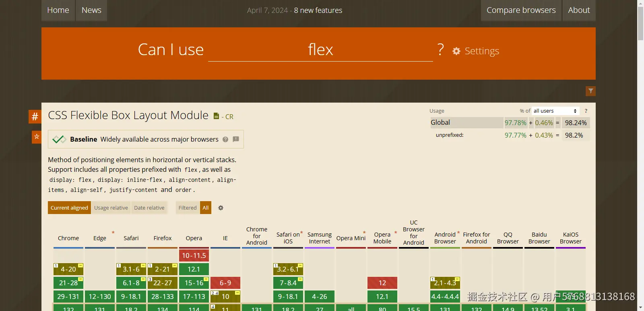Switch to Usage relative view
Viewport: 644px width, 311px height.
tap(111, 208)
